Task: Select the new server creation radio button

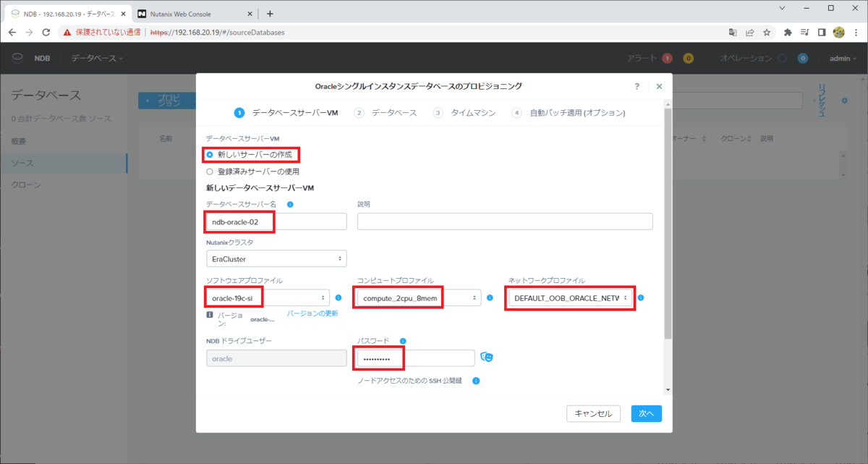Action: pos(210,154)
